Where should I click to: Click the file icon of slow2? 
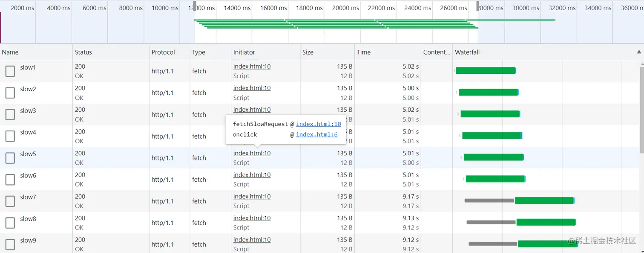click(x=10, y=93)
